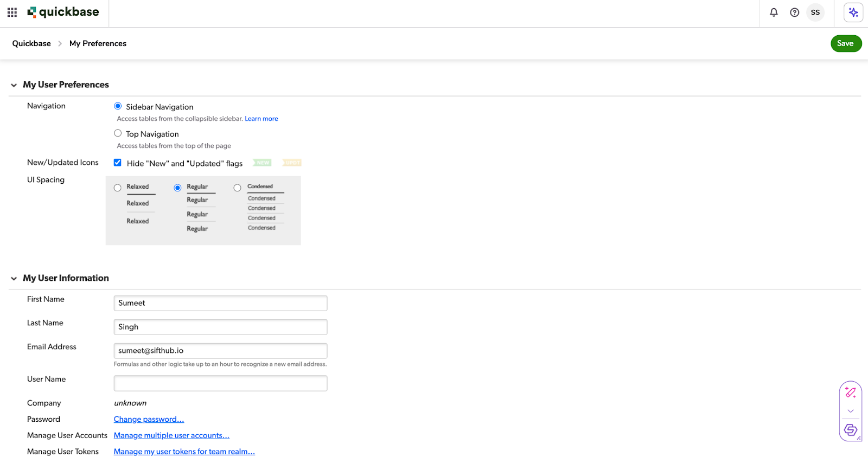Collapse the My User Preferences section
Screen dimensions: 868x476
pos(14,85)
